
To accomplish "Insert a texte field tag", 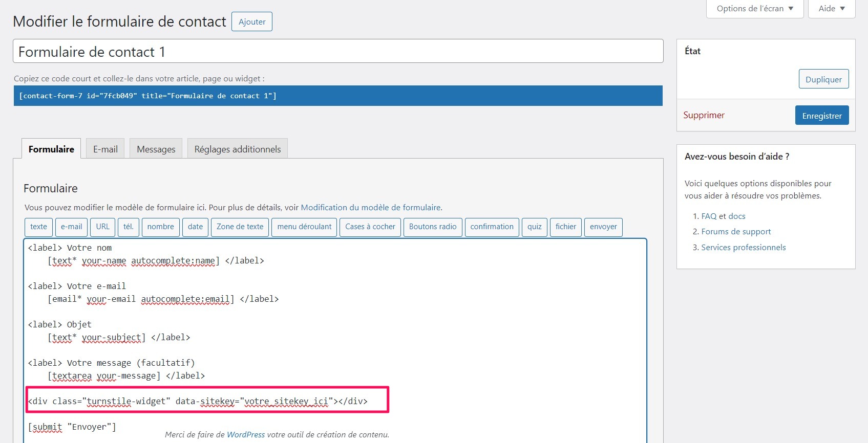I will pos(38,227).
